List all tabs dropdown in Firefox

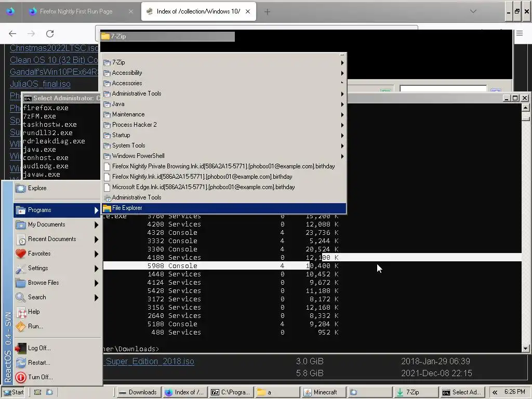point(473,11)
